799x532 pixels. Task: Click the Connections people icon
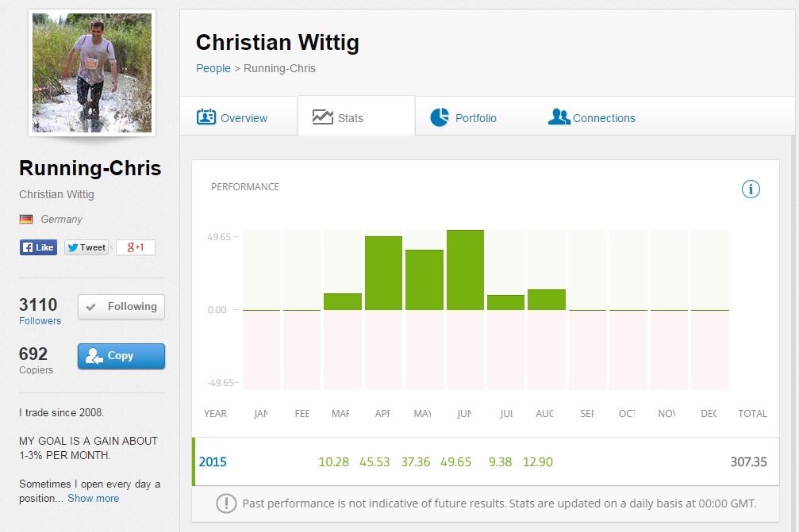pos(559,117)
